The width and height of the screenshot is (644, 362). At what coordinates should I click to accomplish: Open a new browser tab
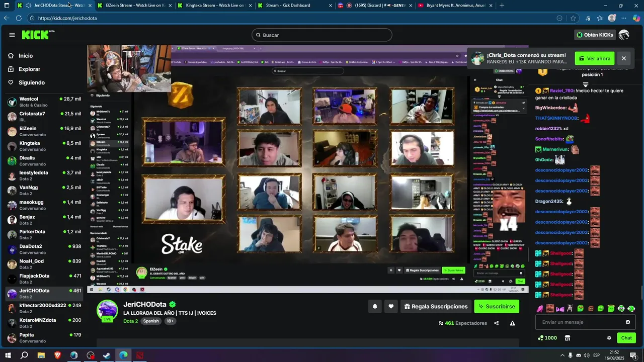[x=502, y=6]
